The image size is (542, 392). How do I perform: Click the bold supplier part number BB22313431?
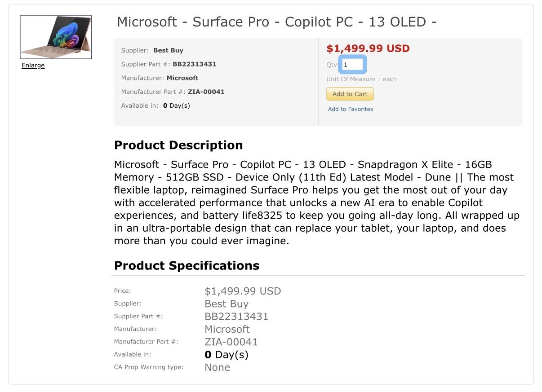194,64
